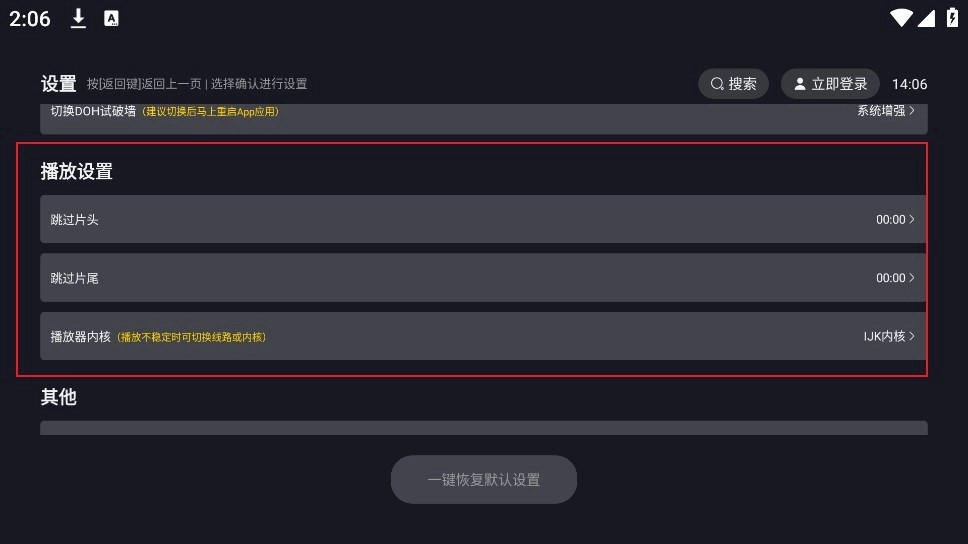Open the 00:00 chevron for 跳过片尾
Screen dimensions: 968x544
tap(912, 278)
